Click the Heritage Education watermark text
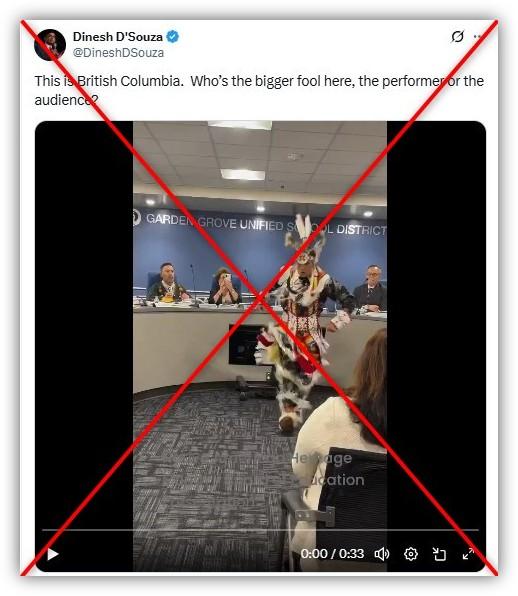Viewport: 518px width, 596px height. pos(328,469)
